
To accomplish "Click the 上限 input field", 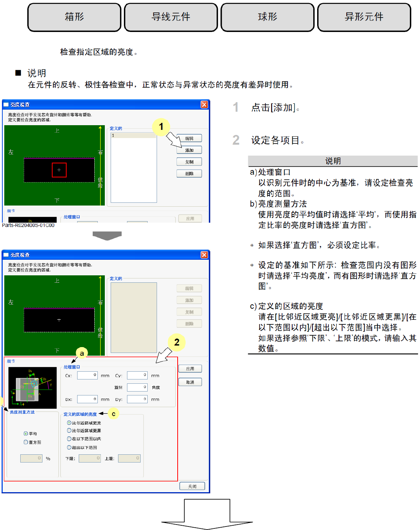I will 129,458.
